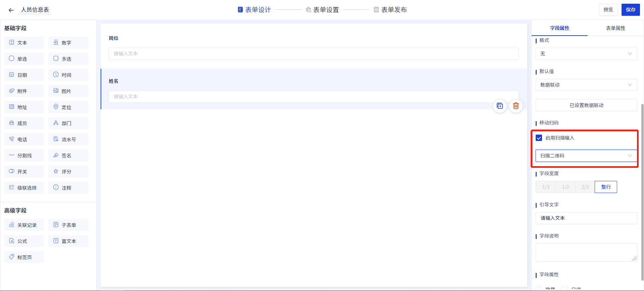Click the 引导文字 input box
Screen dimensions: 644x291
586,218
